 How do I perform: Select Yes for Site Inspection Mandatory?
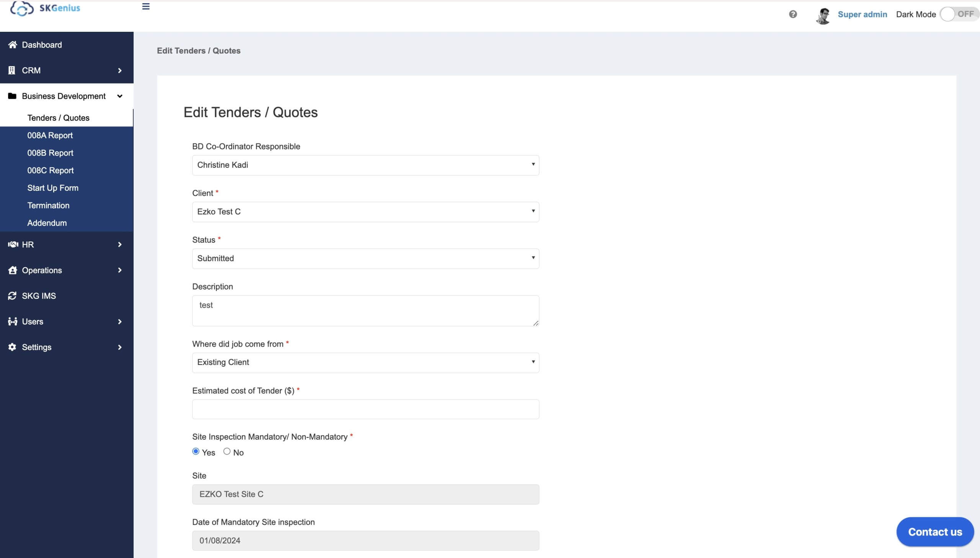tap(195, 452)
